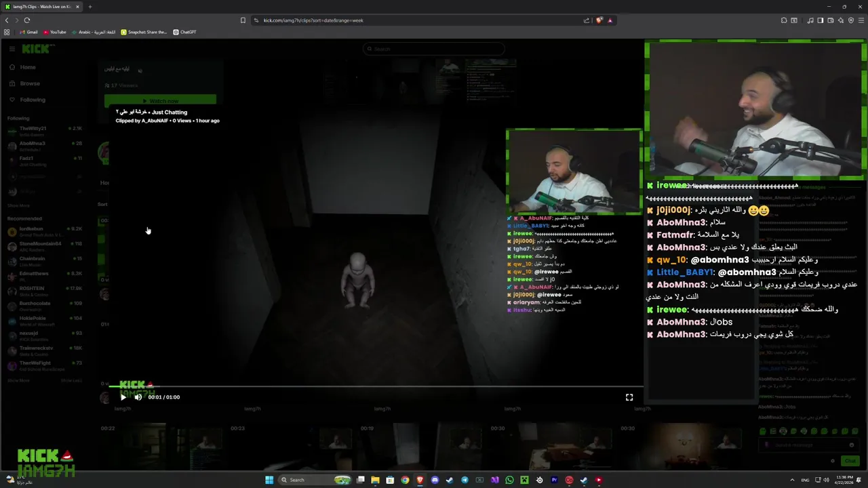868x488 pixels.
Task: Click the Watch now button
Action: pyautogui.click(x=160, y=101)
